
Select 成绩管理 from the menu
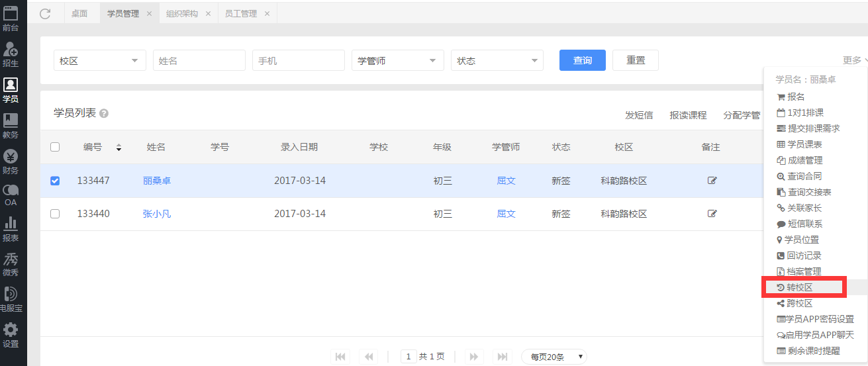click(799, 160)
